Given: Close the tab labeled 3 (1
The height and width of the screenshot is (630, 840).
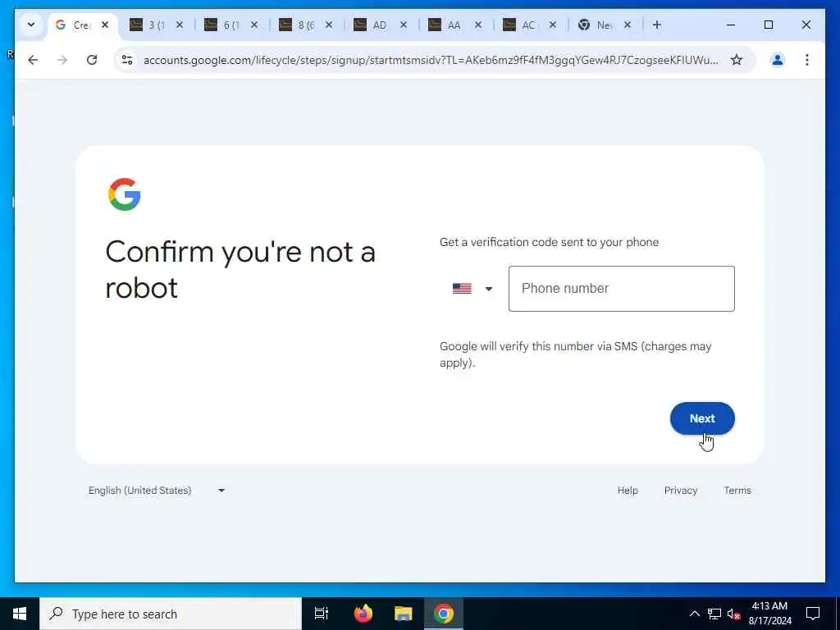Looking at the screenshot, I should pyautogui.click(x=180, y=25).
